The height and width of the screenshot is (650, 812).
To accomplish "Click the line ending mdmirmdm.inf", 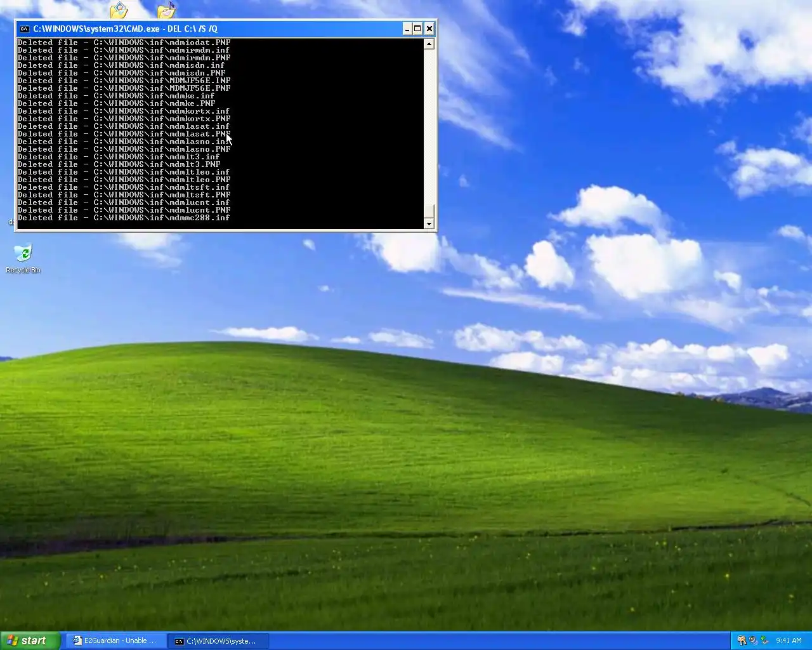I will click(124, 50).
